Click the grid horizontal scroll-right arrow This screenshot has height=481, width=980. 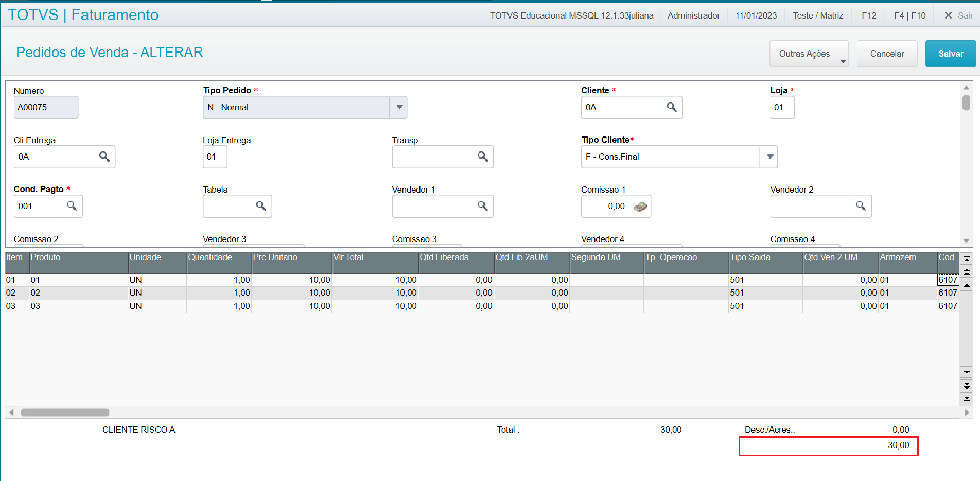966,413
